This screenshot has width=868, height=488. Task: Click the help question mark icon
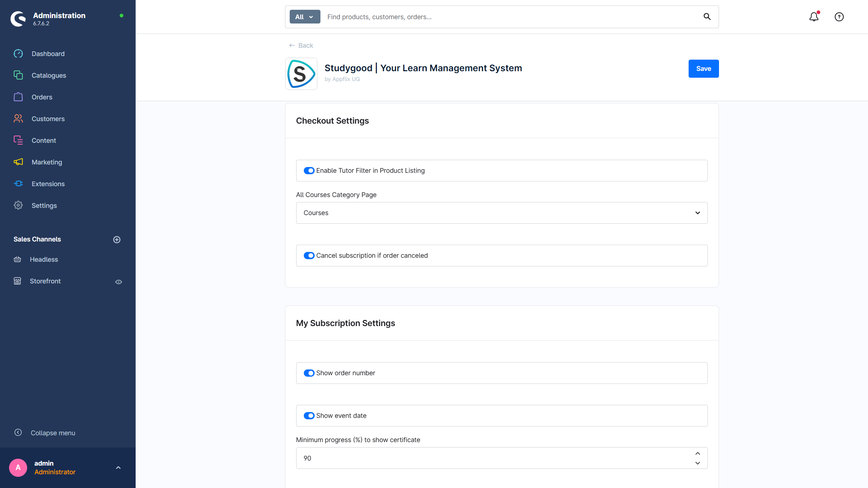pos(839,17)
